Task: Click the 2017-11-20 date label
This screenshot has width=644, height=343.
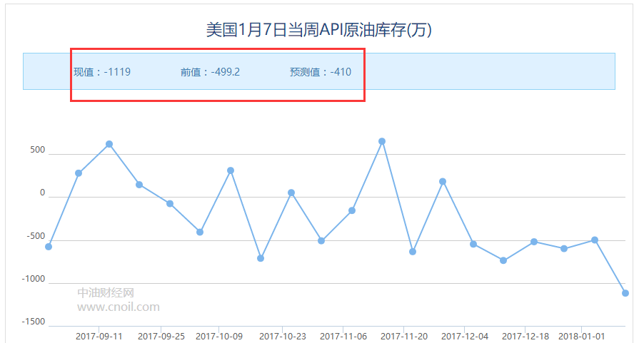Action: tap(404, 336)
